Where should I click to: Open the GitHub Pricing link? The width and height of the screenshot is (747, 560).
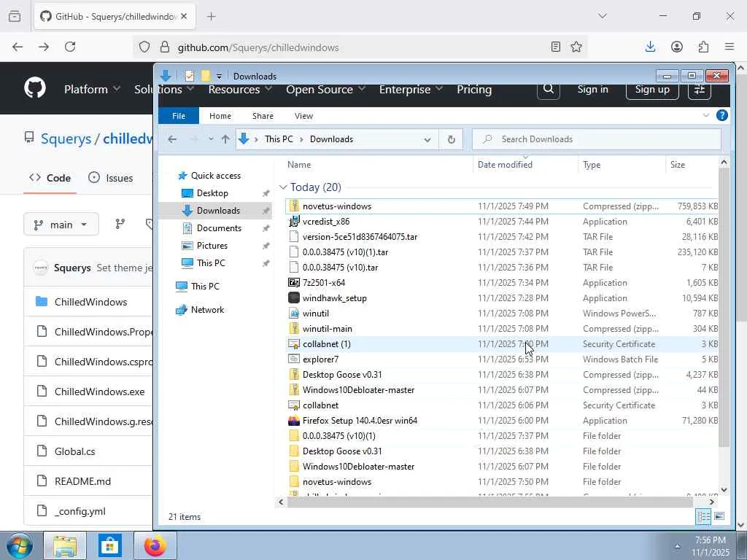coord(474,89)
